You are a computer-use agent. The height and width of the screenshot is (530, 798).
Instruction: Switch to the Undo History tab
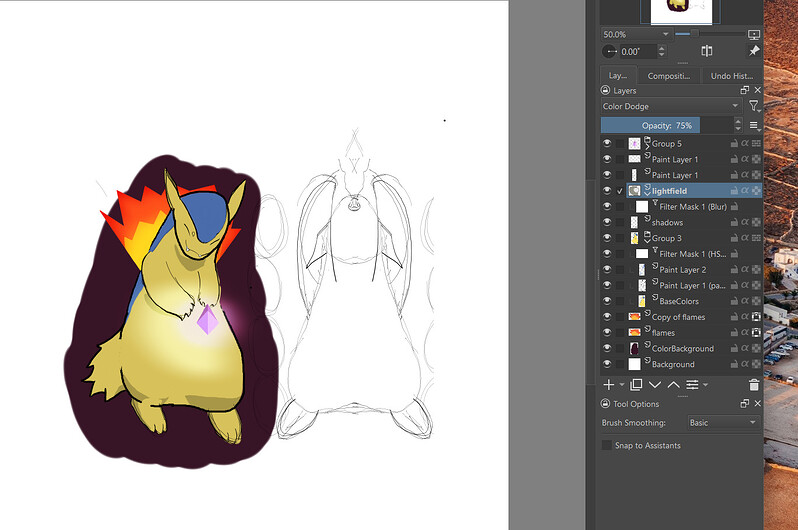point(732,75)
